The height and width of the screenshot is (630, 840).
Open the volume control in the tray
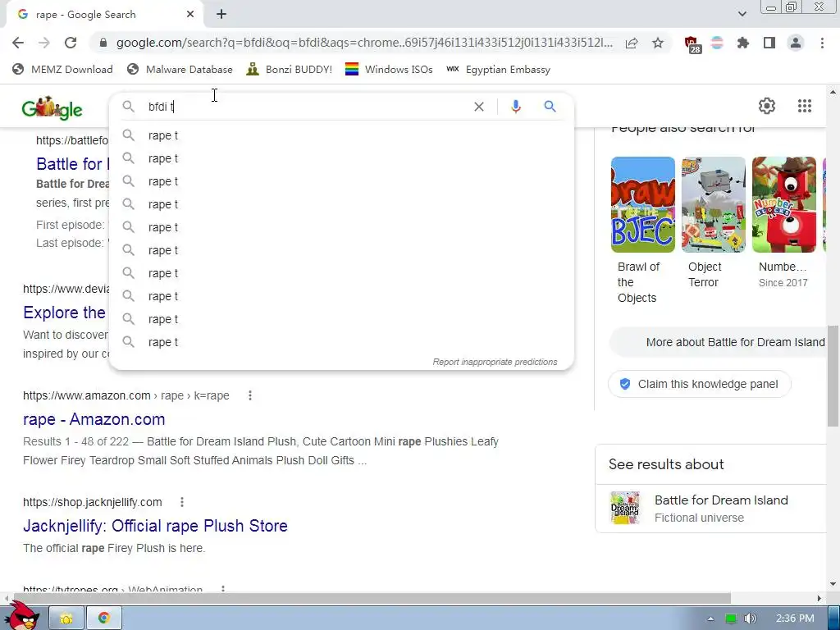(x=751, y=619)
